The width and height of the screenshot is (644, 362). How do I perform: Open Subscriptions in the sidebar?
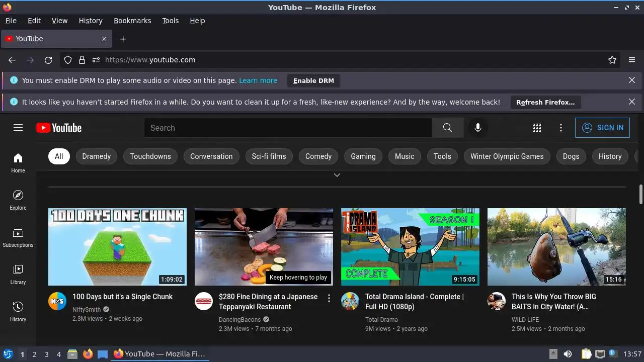(18, 238)
